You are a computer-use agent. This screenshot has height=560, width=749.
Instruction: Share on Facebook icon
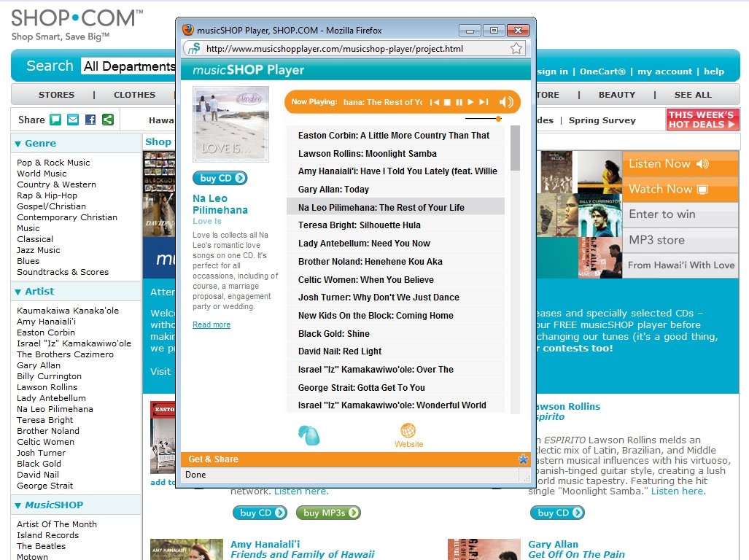point(90,120)
